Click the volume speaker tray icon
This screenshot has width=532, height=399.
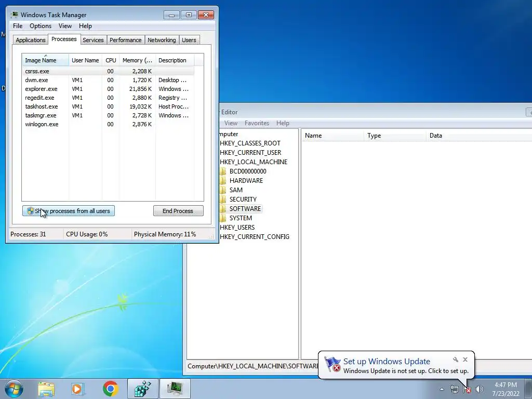[479, 389]
